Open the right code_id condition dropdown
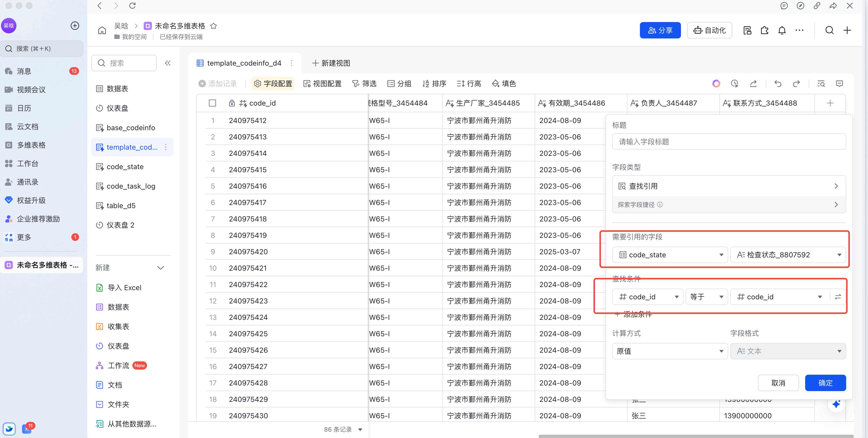Viewport: 868px width, 438px height. point(779,297)
